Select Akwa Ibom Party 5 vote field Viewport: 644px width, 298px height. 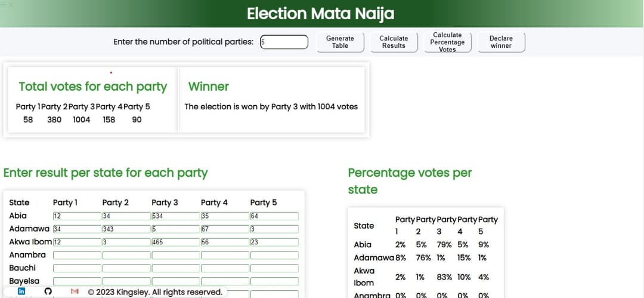click(274, 242)
